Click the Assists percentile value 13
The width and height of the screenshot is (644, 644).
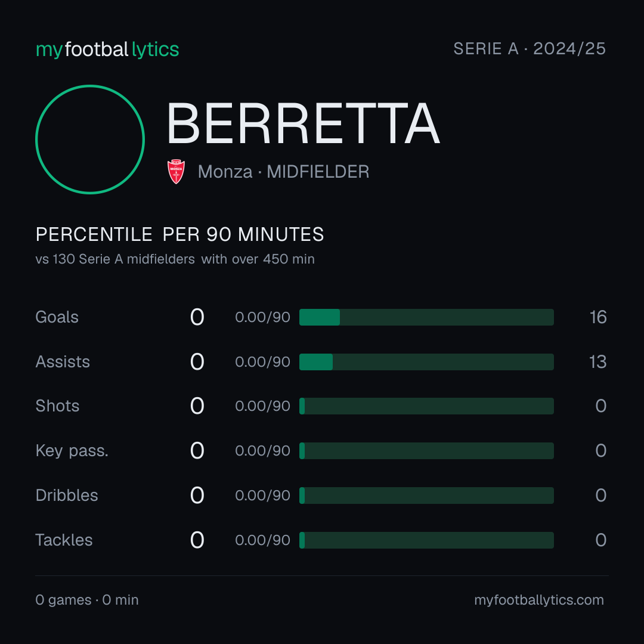coord(598,362)
